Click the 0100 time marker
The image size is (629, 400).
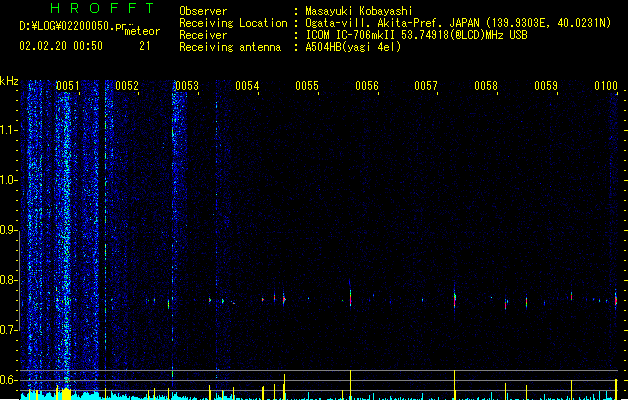pos(606,86)
